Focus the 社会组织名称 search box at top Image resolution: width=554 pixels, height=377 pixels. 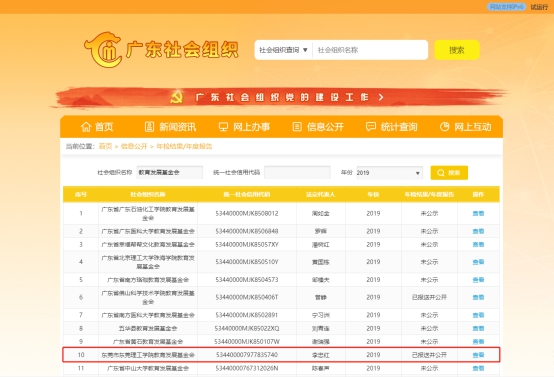(370, 50)
